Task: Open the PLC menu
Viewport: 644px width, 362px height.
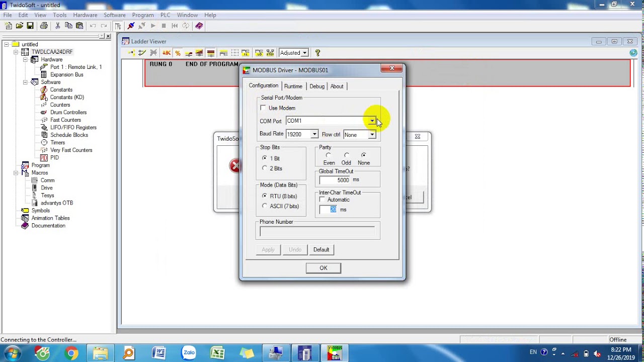Action: pyautogui.click(x=165, y=15)
